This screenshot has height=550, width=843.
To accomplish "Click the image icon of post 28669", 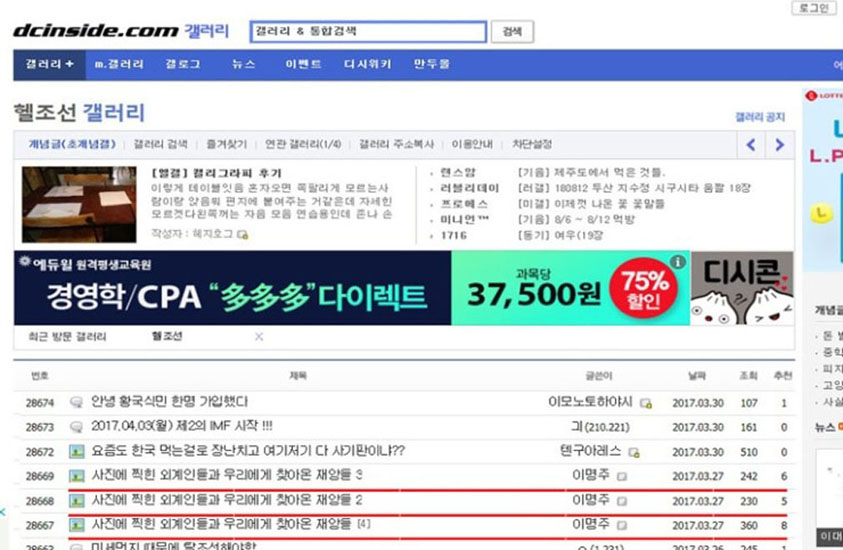I will pyautogui.click(x=76, y=476).
